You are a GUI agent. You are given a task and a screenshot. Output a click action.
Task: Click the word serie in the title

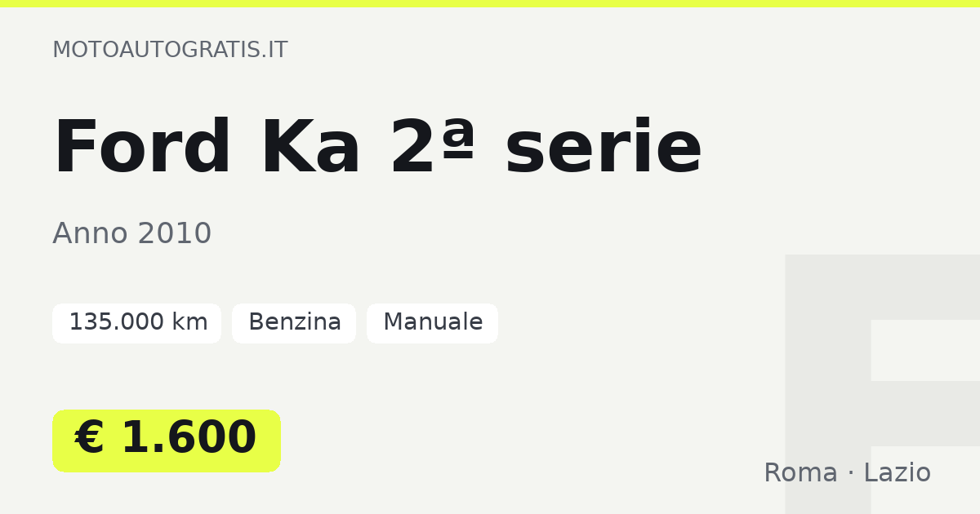point(603,148)
